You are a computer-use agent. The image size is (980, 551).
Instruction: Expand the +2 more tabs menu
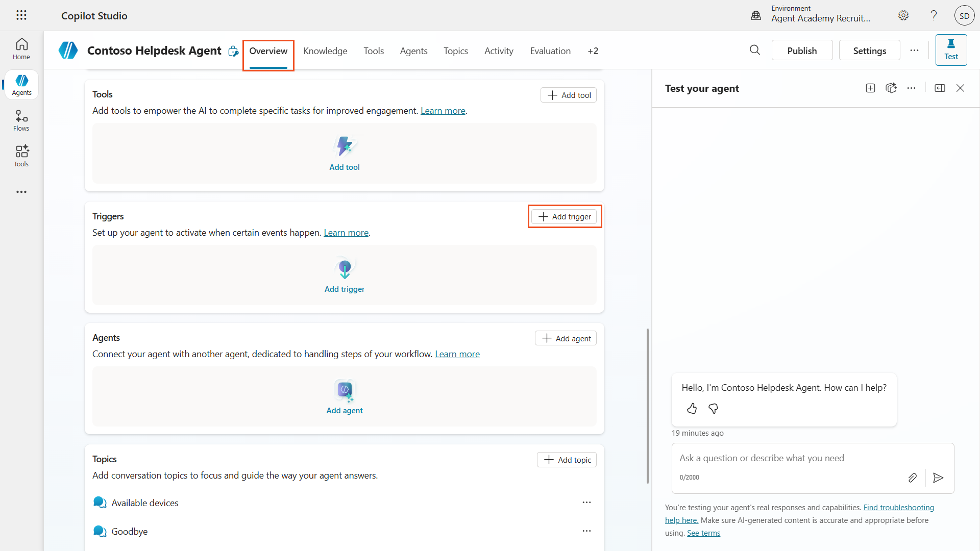click(x=593, y=51)
